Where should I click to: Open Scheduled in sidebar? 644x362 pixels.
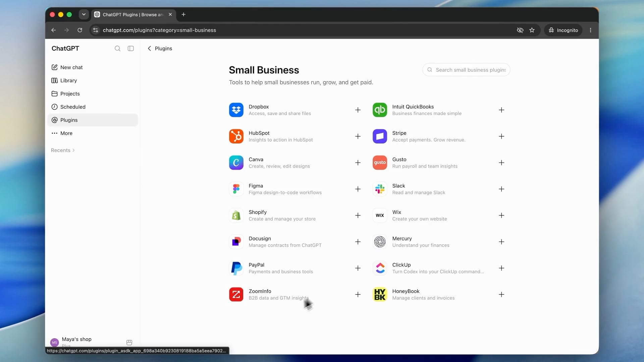click(x=93, y=107)
